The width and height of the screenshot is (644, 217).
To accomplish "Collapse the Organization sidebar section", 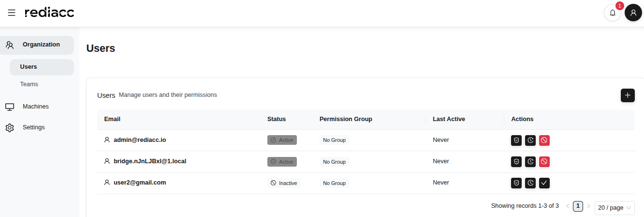I will [x=41, y=45].
